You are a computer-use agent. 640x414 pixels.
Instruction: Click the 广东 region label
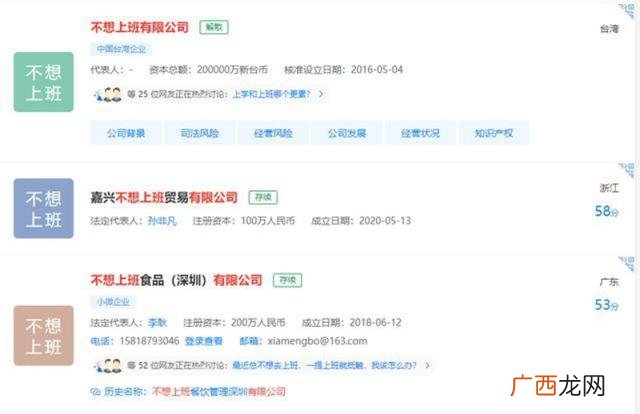point(609,282)
